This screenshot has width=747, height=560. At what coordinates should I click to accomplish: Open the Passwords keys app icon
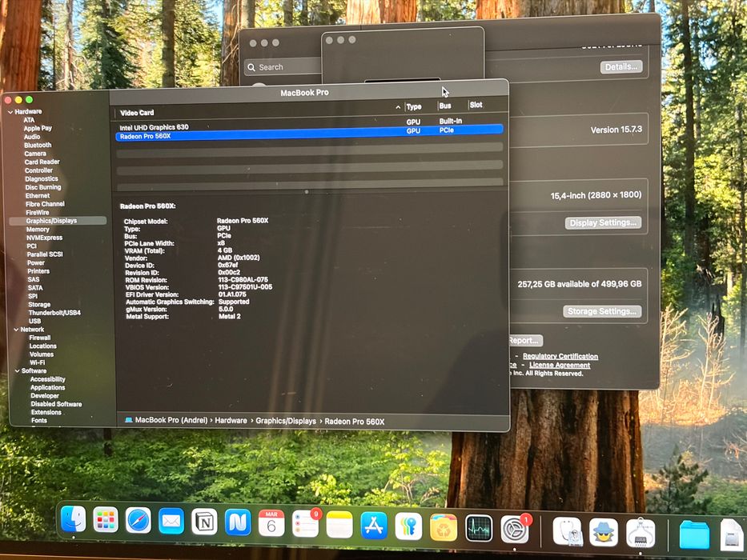click(x=409, y=526)
